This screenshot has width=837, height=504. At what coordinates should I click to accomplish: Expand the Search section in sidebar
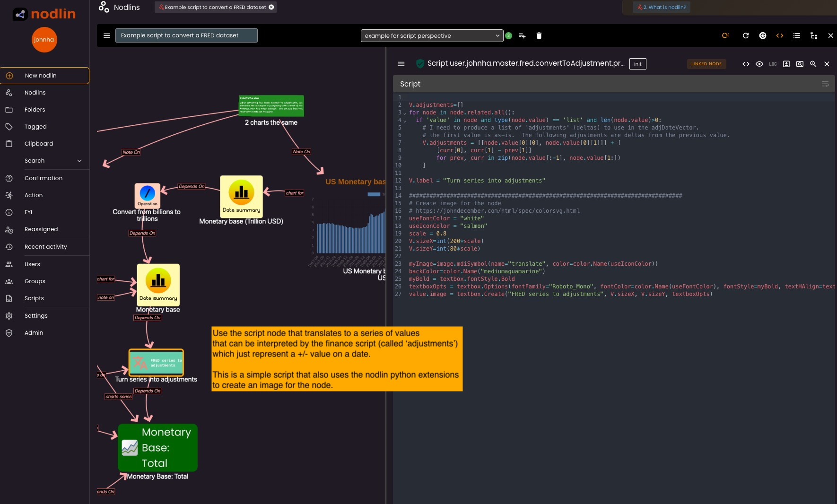click(79, 161)
